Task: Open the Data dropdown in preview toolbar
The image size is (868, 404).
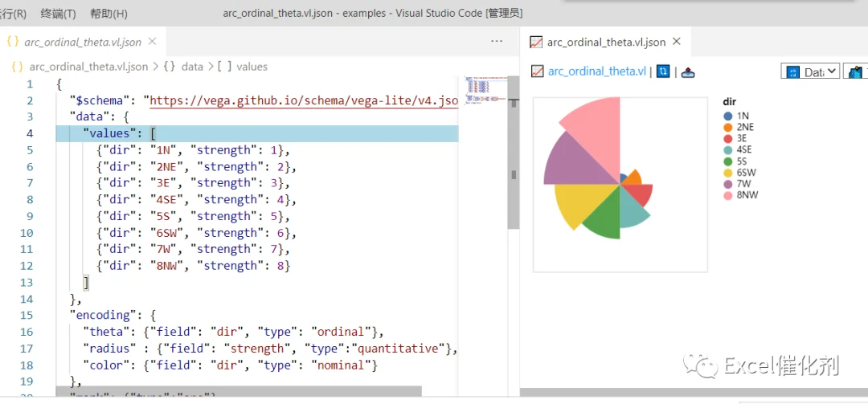Action: click(811, 71)
